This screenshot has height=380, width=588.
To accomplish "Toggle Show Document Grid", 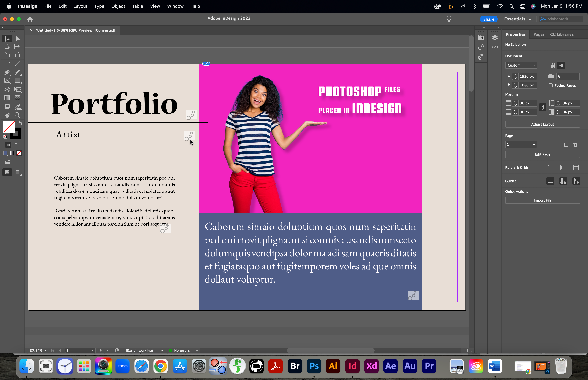I will coord(576,168).
